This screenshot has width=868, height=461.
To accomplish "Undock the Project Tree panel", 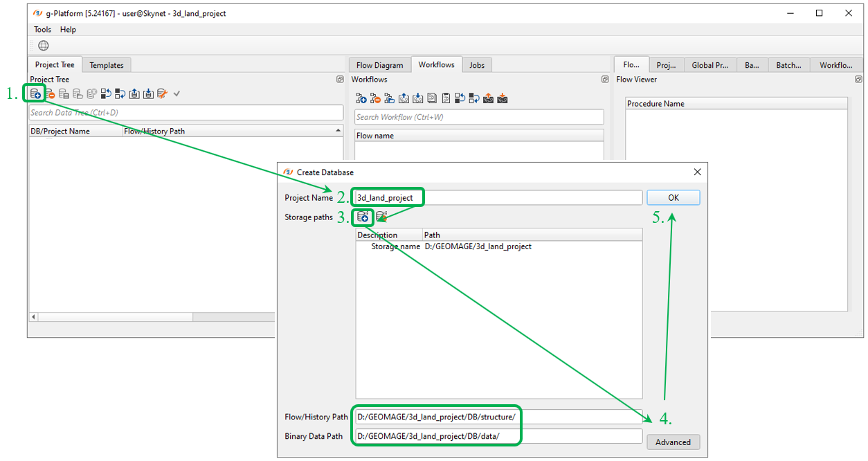I will click(x=340, y=80).
